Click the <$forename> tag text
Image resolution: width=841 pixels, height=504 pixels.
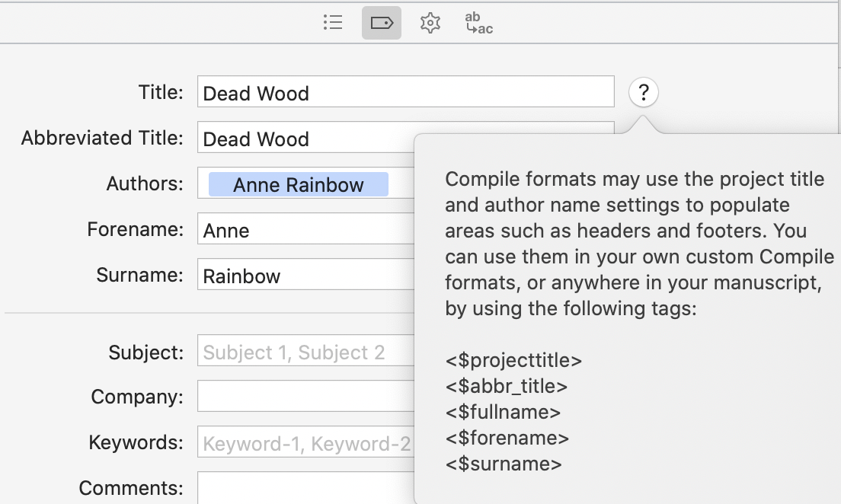point(507,438)
